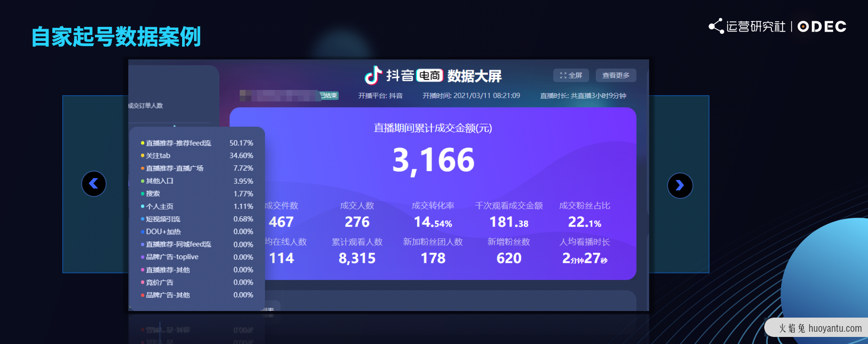Viewport: 868px width, 344px height.
Task: Open the 查看更多 button
Action: (x=616, y=75)
